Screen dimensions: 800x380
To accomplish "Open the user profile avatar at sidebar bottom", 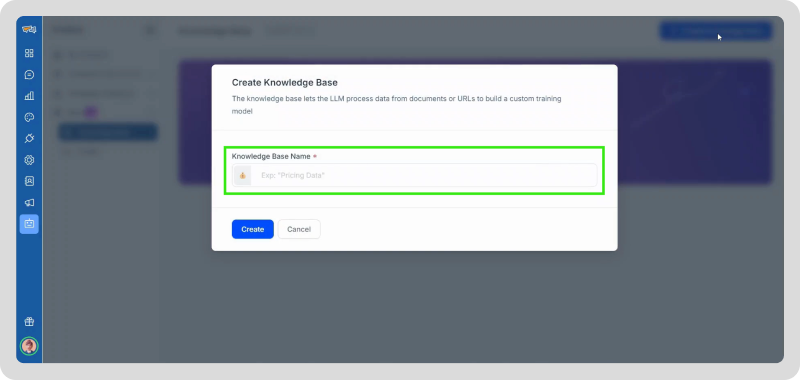I will pos(29,346).
